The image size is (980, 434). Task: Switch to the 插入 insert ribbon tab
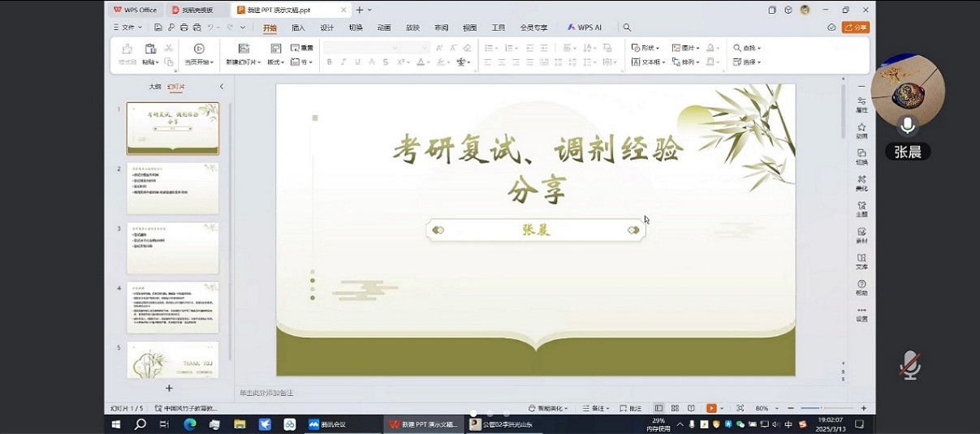(x=298, y=28)
